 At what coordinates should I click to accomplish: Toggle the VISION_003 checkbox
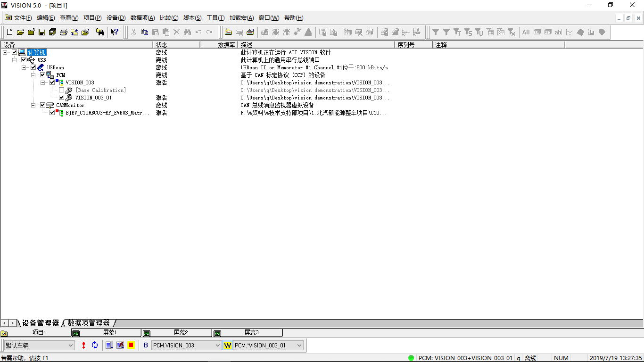(x=52, y=82)
